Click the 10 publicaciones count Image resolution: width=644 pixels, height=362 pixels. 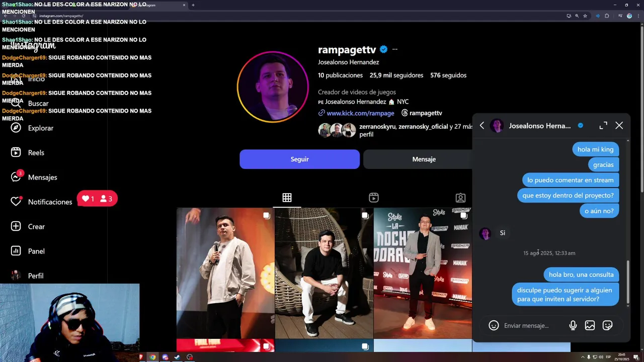pos(340,75)
